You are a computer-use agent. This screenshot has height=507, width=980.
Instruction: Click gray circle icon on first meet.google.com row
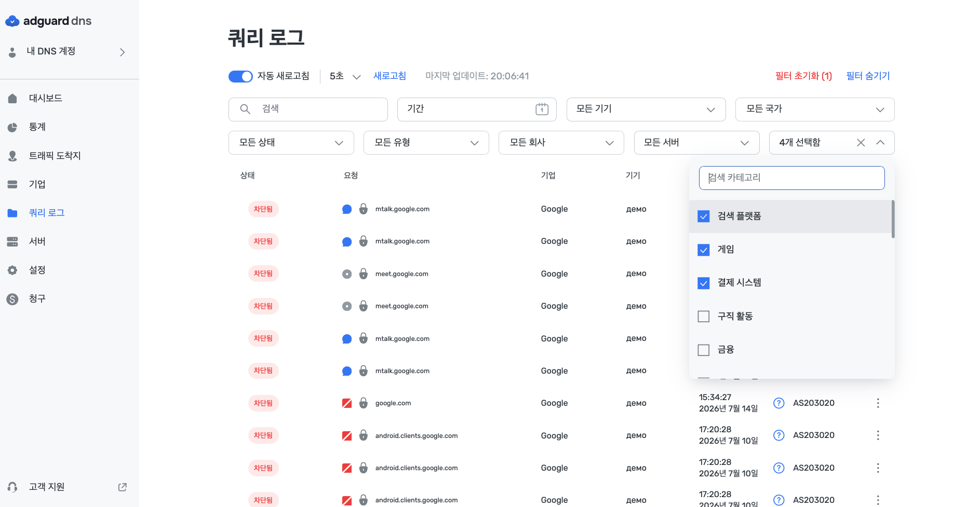point(347,274)
